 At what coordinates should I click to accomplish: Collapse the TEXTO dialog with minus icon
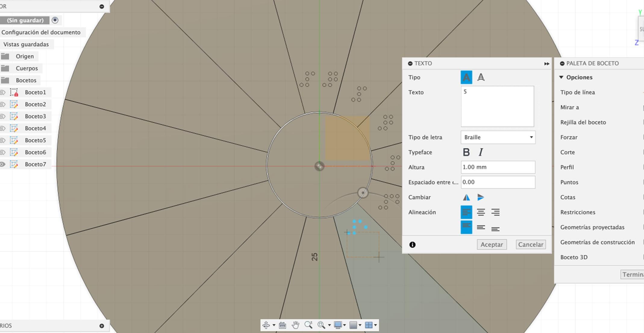click(x=410, y=64)
